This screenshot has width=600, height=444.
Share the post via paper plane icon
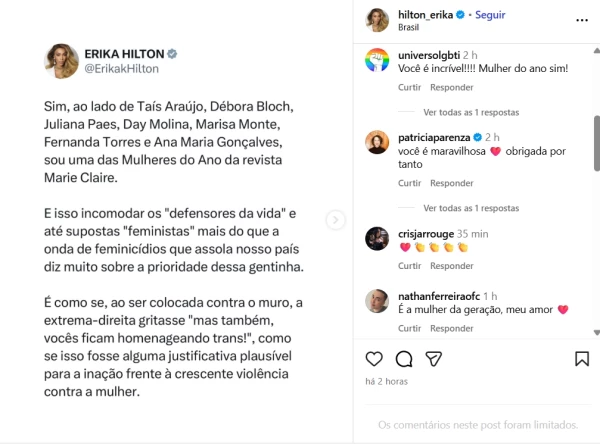point(434,359)
